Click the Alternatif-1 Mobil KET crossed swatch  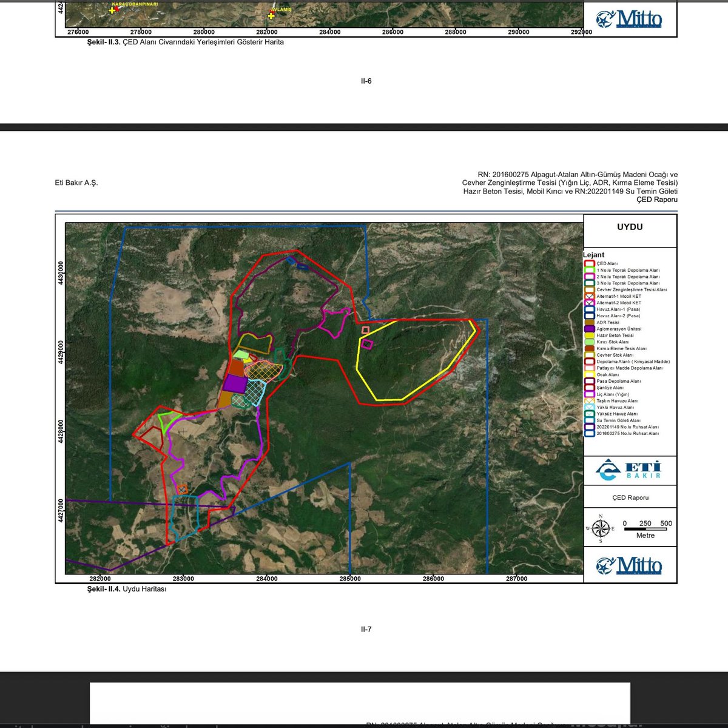coord(589,297)
